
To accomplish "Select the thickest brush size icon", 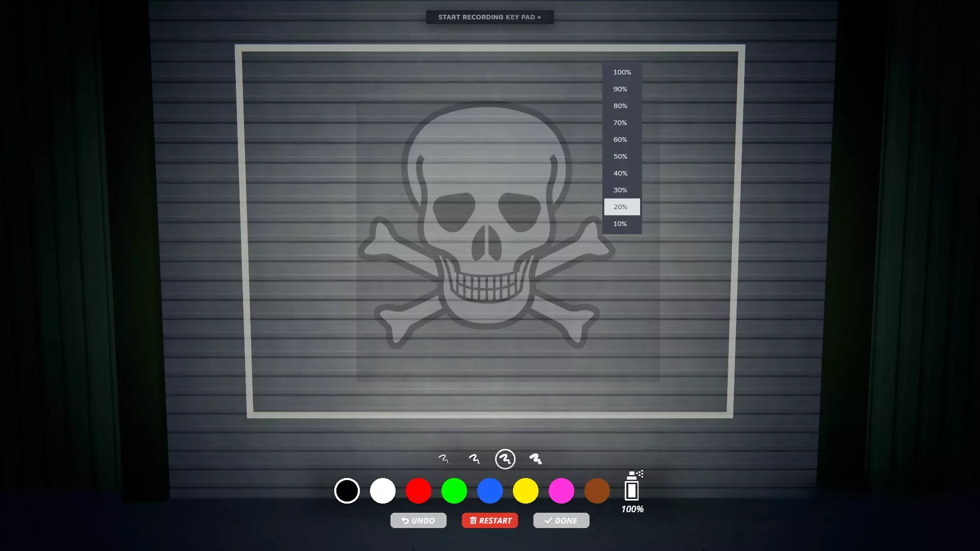I will 535,459.
